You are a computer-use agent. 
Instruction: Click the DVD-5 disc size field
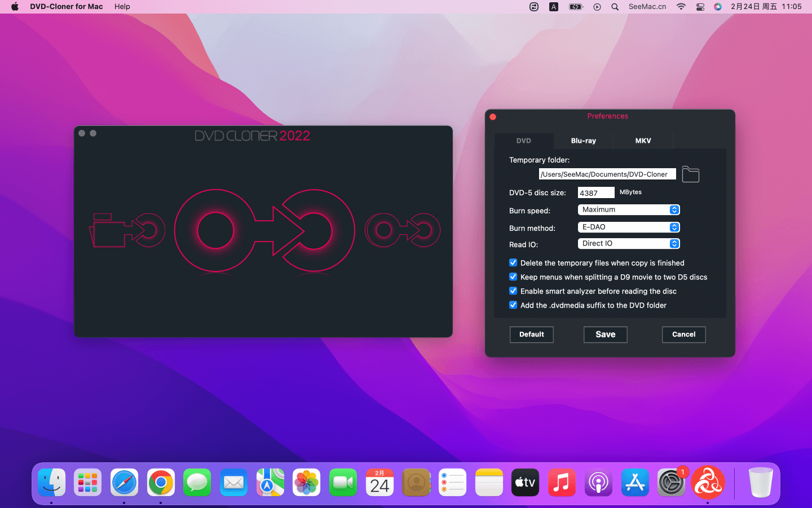pos(595,193)
